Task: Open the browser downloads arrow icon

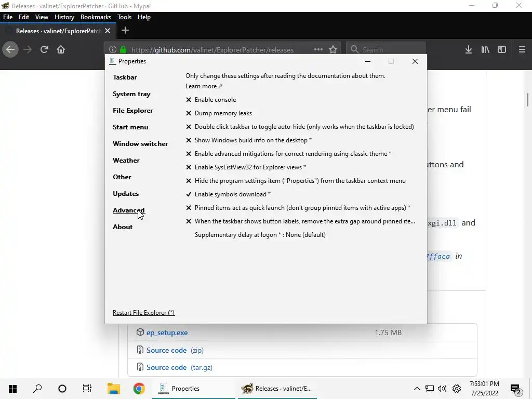Action: [469, 49]
